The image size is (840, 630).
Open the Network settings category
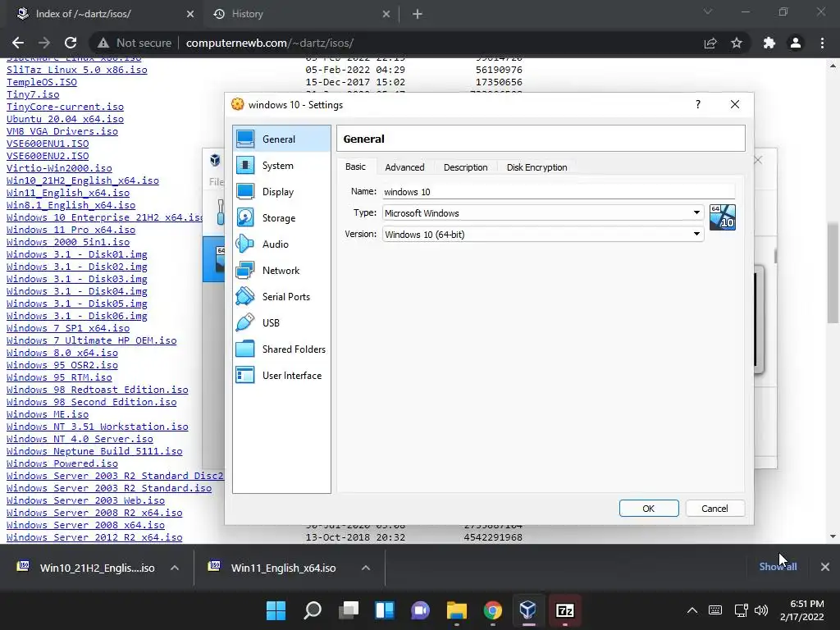click(282, 271)
